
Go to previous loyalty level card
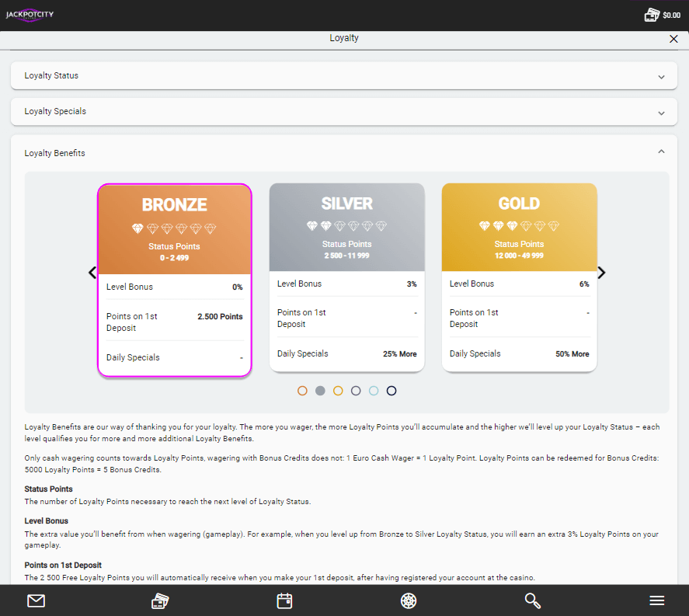92,273
